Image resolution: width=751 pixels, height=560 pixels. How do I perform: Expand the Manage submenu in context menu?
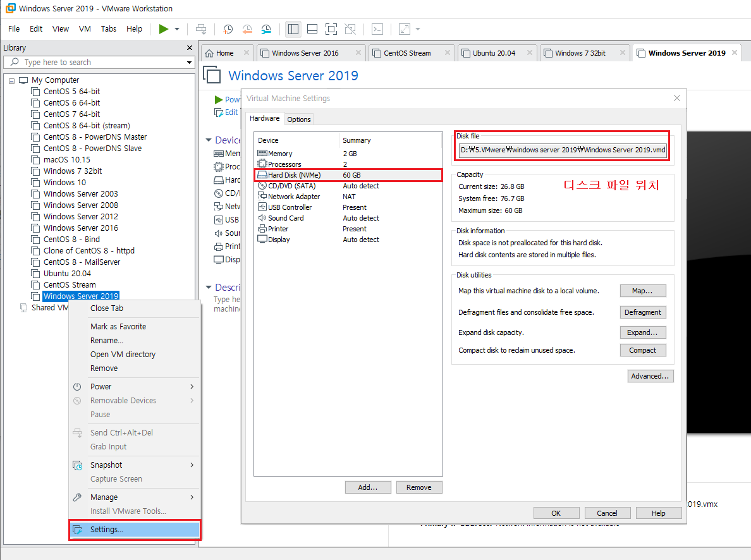[135, 497]
